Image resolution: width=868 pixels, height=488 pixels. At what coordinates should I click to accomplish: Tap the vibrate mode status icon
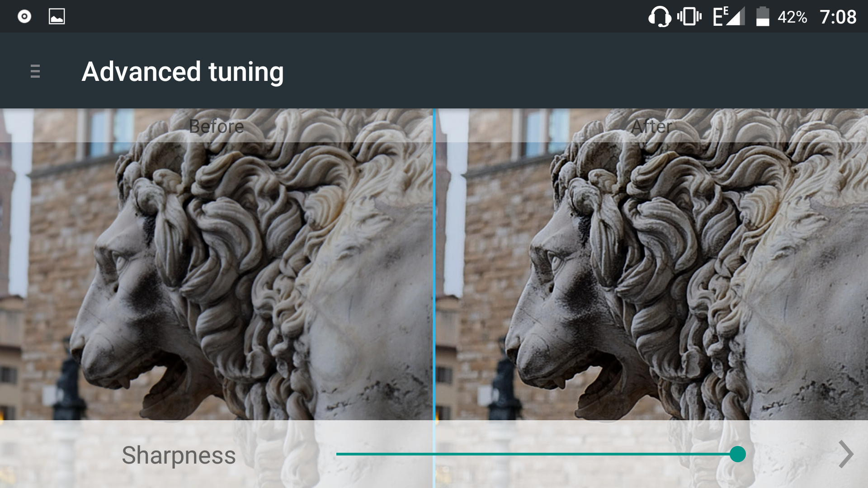click(x=689, y=17)
